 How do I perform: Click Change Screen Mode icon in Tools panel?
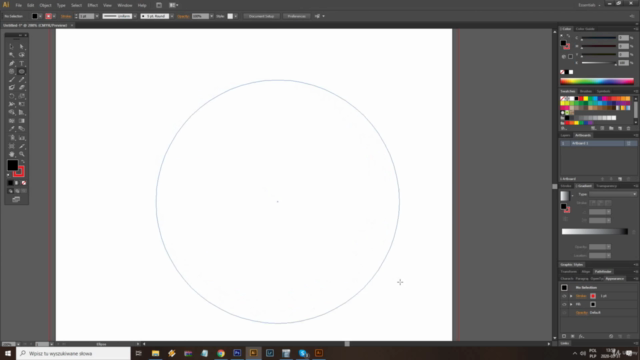click(16, 200)
